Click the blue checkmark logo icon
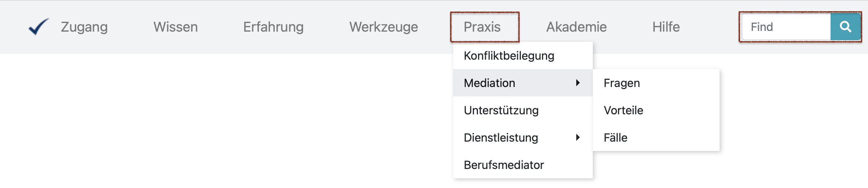Viewport: 868px width, 188px height. click(x=39, y=27)
